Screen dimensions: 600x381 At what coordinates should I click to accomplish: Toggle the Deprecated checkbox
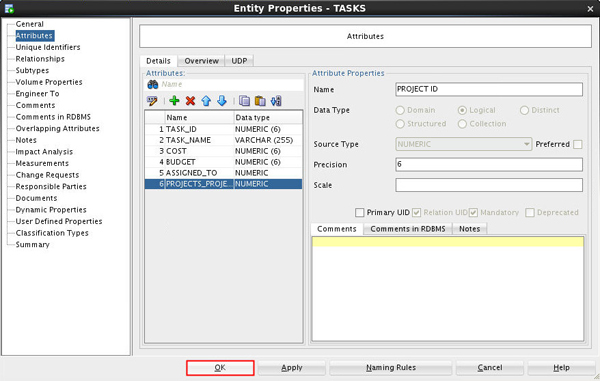pyautogui.click(x=530, y=212)
